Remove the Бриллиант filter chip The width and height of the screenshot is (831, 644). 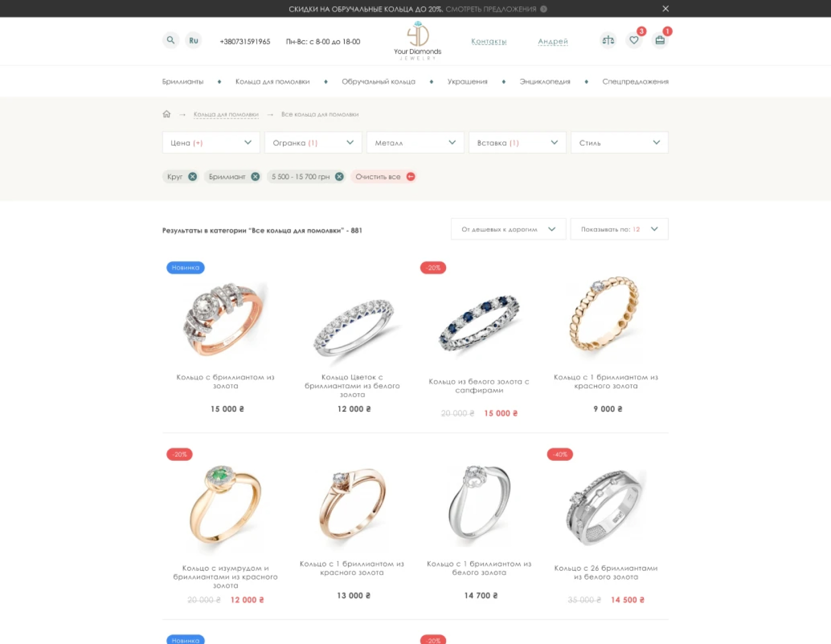click(x=255, y=177)
